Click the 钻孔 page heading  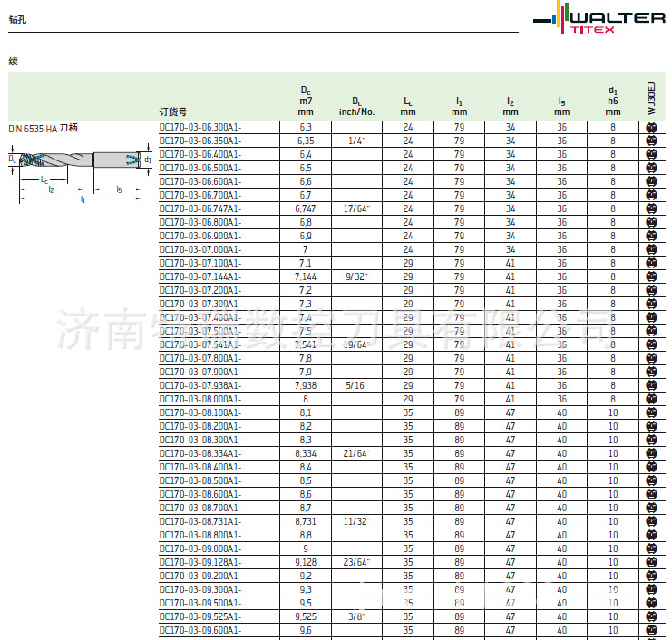[17, 20]
